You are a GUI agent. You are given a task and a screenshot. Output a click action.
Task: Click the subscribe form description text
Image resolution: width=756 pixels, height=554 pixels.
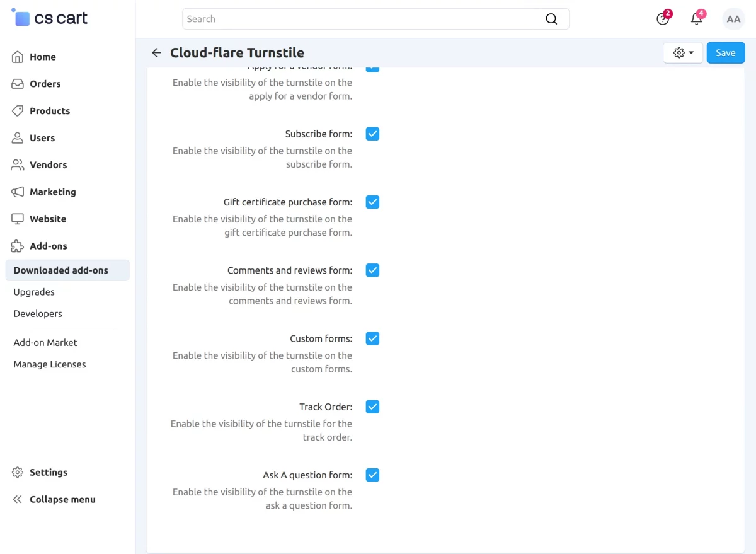click(262, 158)
